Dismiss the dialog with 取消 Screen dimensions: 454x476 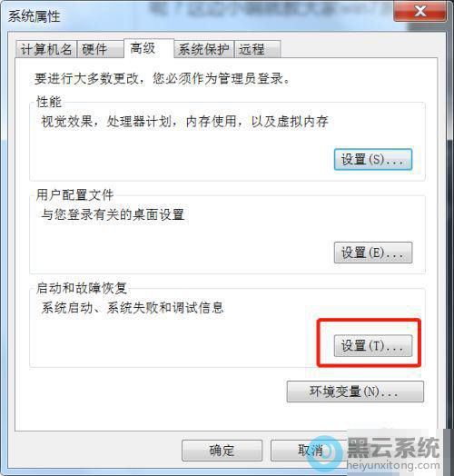click(x=311, y=451)
